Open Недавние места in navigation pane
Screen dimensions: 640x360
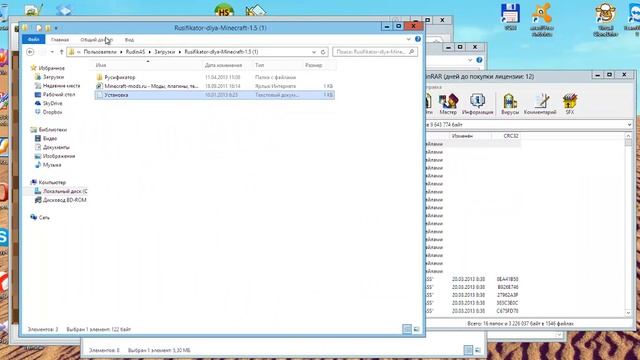(58, 86)
